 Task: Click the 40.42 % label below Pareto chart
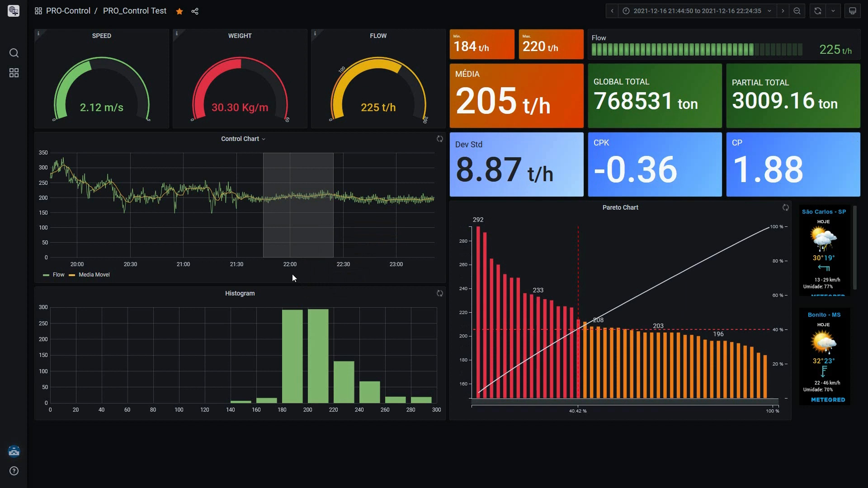point(578,411)
